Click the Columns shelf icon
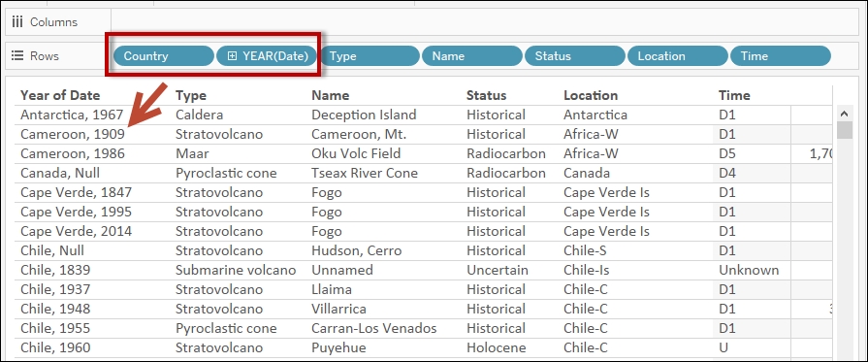 point(17,22)
